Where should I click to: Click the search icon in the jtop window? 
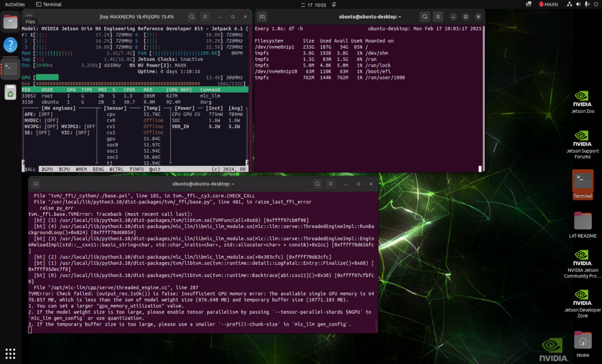click(x=192, y=17)
